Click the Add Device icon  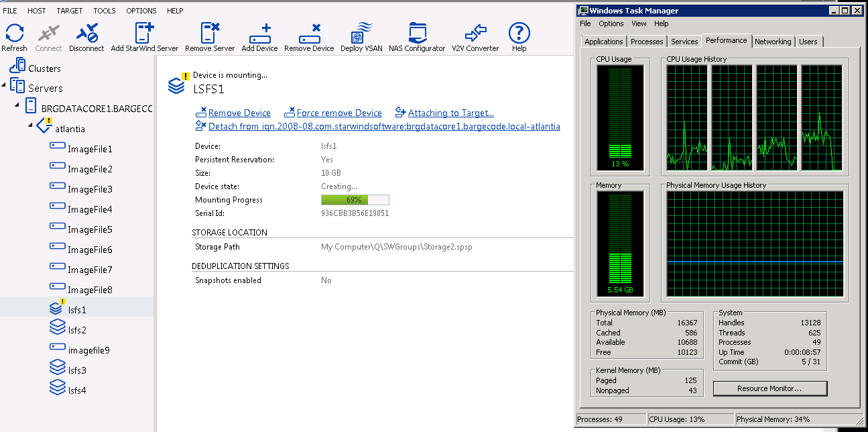pos(260,34)
